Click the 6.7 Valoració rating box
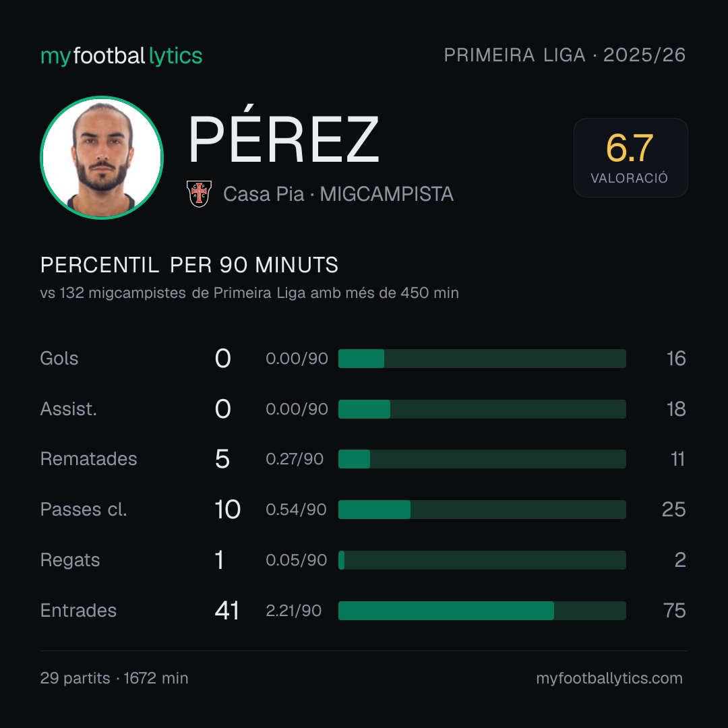The height and width of the screenshot is (728, 728). click(630, 157)
